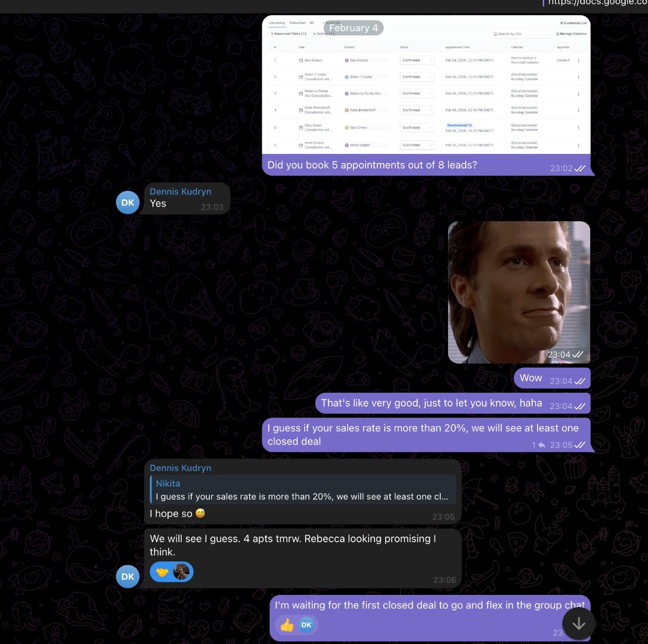Open DK avatar beside the "Yes" message
Screen dimensions: 648x644
(128, 203)
